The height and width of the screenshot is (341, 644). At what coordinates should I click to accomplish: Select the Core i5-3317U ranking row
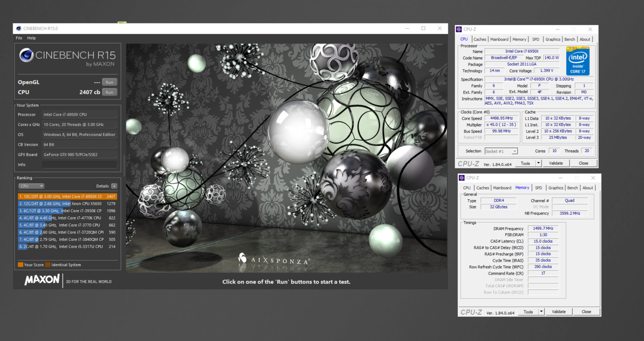pyautogui.click(x=67, y=246)
